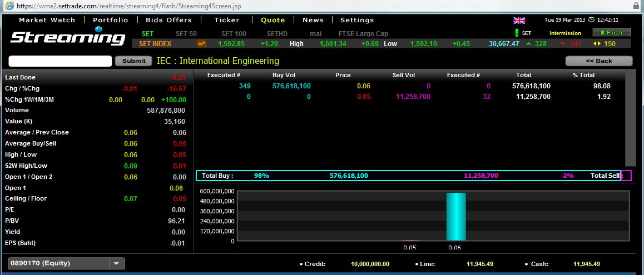
Task: Switch to the SETHD tab
Action: point(278,34)
